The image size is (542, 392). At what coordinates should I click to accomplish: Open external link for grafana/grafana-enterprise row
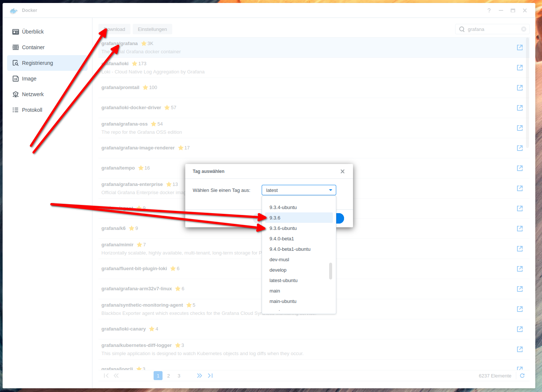click(520, 188)
